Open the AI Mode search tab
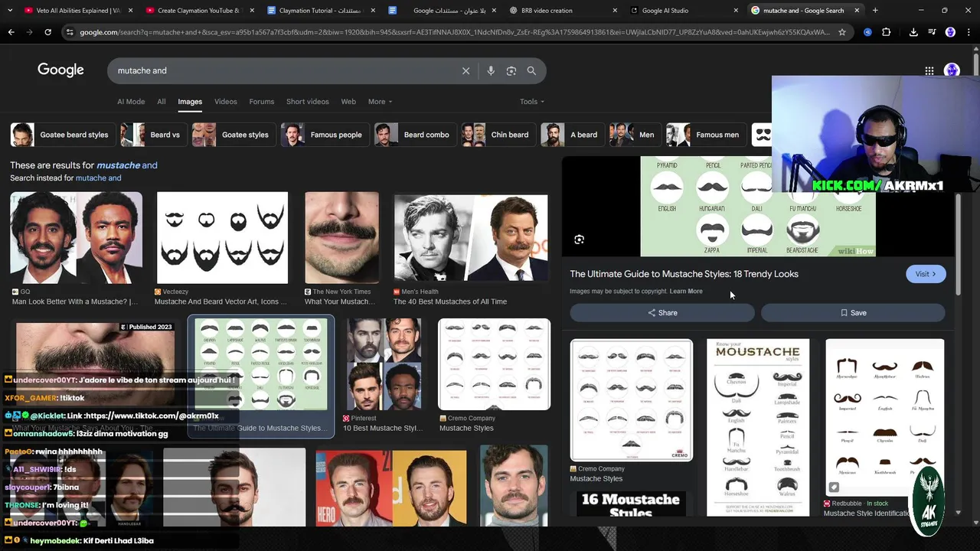980x551 pixels. pos(131,101)
